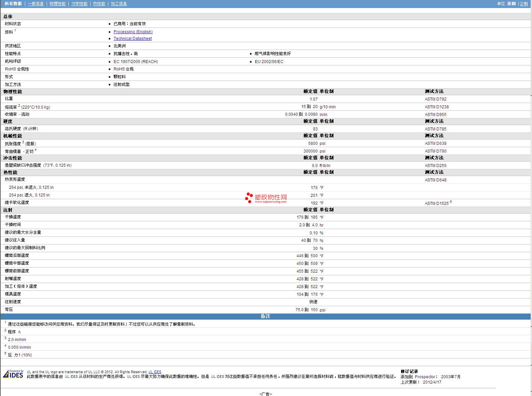
Task: Click the 模具温度 row label
Action: tap(13, 294)
